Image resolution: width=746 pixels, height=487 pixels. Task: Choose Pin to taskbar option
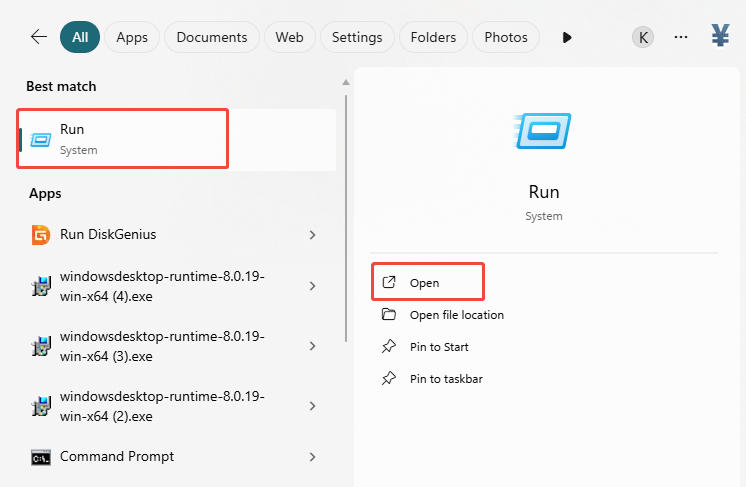pyautogui.click(x=446, y=379)
